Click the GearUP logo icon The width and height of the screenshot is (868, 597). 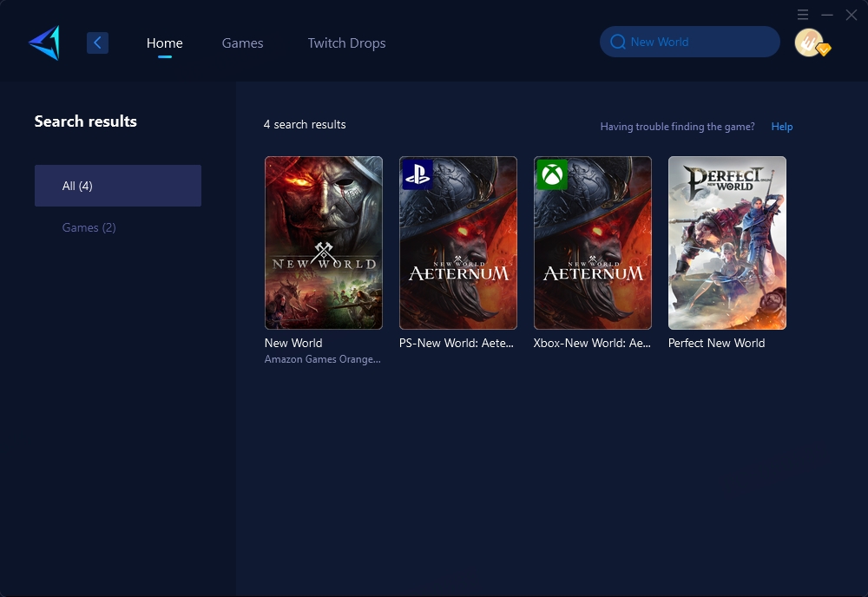pos(44,43)
